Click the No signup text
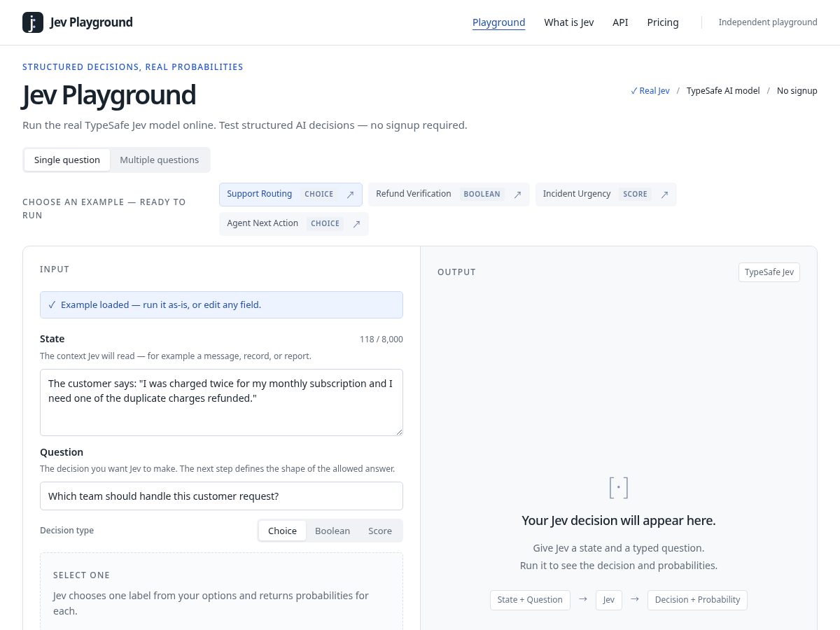The width and height of the screenshot is (840, 630). [x=797, y=91]
